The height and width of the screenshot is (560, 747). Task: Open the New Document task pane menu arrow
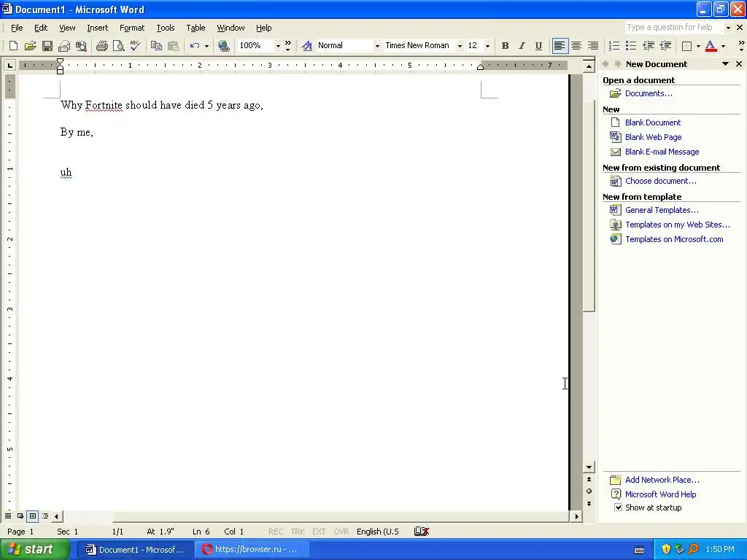click(x=726, y=64)
